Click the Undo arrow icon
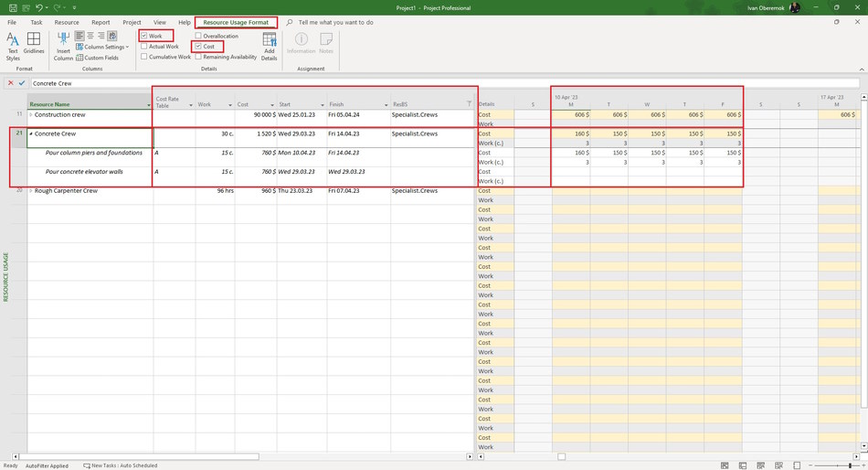The height and width of the screenshot is (470, 868). coord(38,7)
